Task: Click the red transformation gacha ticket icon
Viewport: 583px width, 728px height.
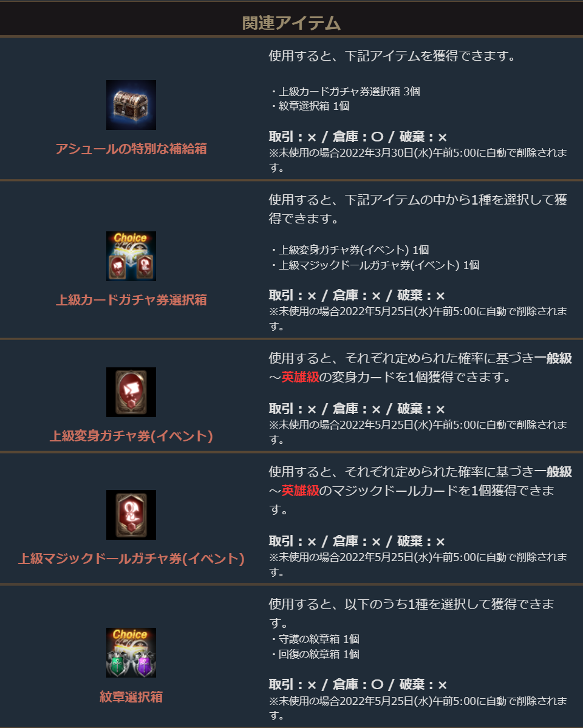Action: pyautogui.click(x=131, y=392)
